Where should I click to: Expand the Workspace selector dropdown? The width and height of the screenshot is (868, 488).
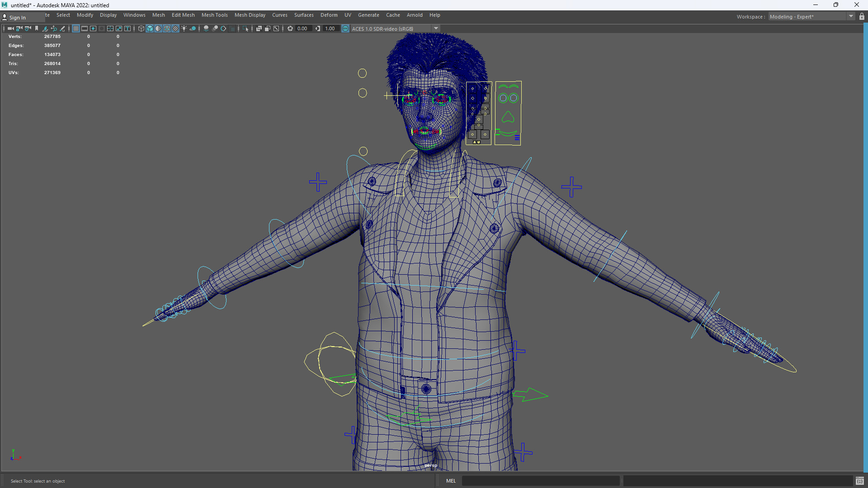click(851, 17)
